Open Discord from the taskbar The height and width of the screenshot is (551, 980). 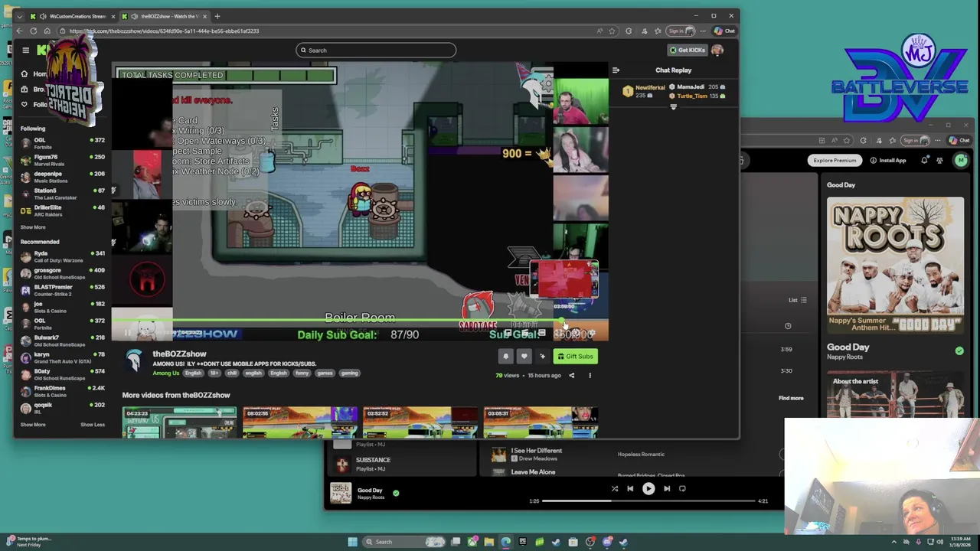pyautogui.click(x=607, y=542)
